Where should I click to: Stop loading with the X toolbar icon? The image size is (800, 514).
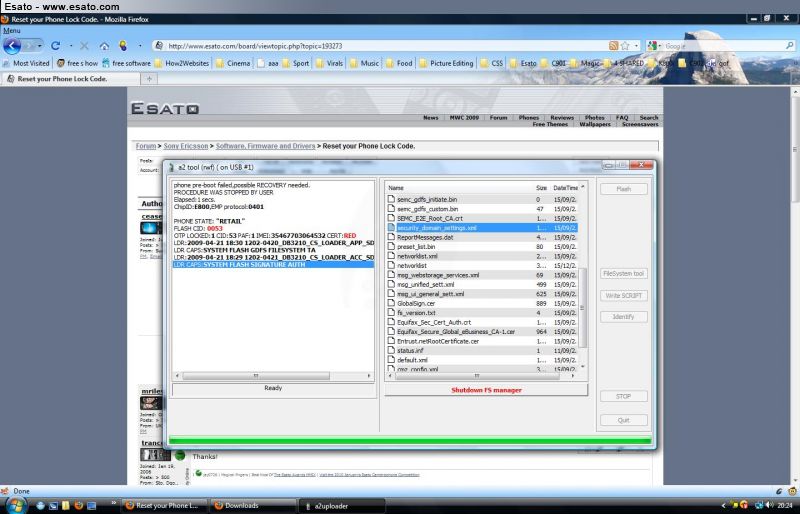click(84, 46)
